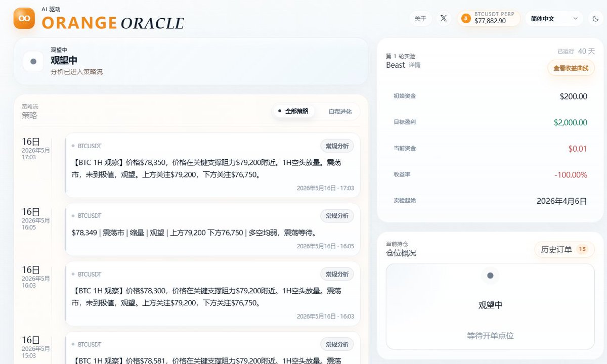
Task: Click the $78,349 震荡市 strategy text
Action: [x=194, y=233]
